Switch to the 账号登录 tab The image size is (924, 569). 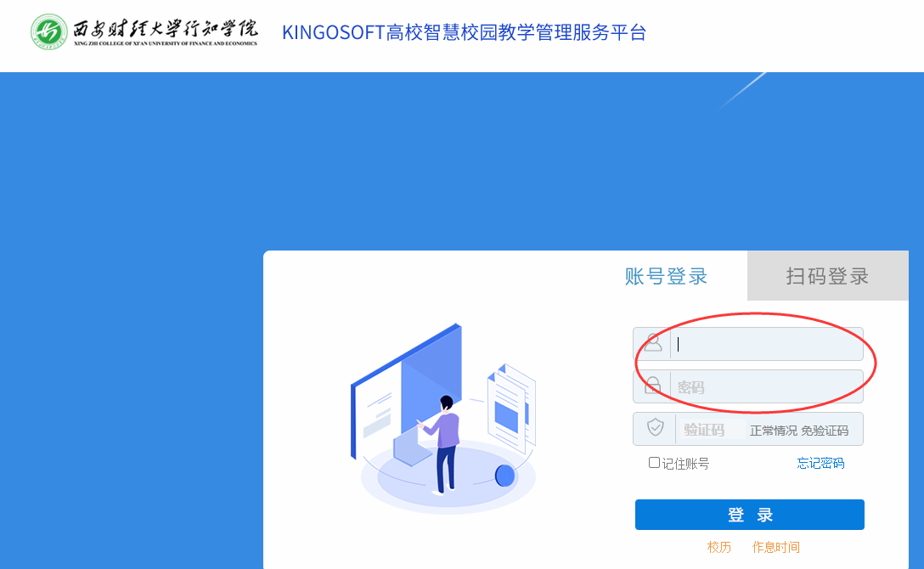pos(666,276)
